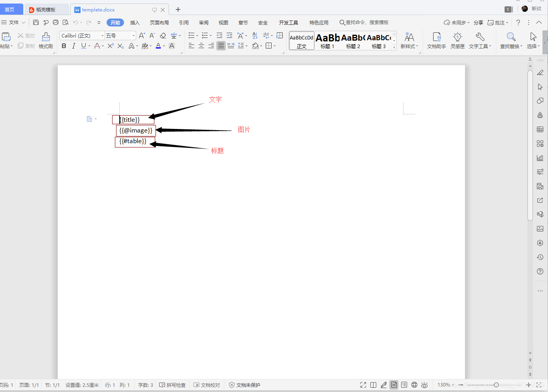Viewport: 548px width, 392px height.
Task: Apply Heading 1 (标题 1) style
Action: [x=327, y=41]
